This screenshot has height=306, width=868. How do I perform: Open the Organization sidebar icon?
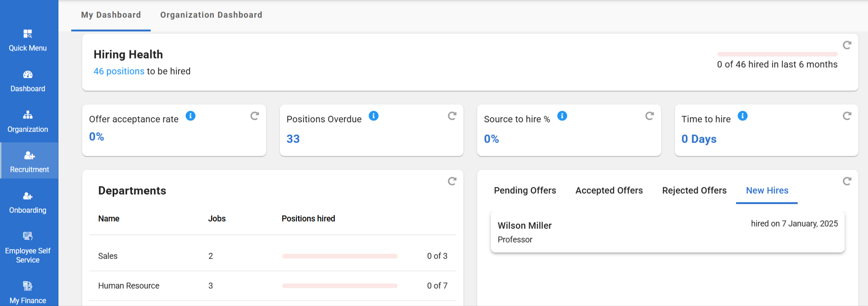click(28, 121)
